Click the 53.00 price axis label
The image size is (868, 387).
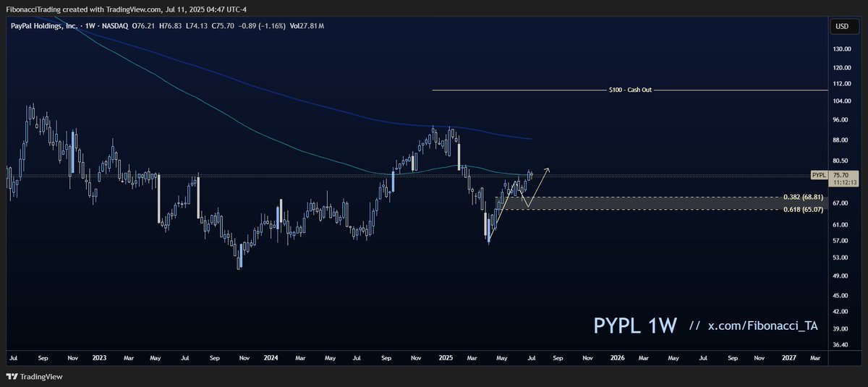coord(840,258)
